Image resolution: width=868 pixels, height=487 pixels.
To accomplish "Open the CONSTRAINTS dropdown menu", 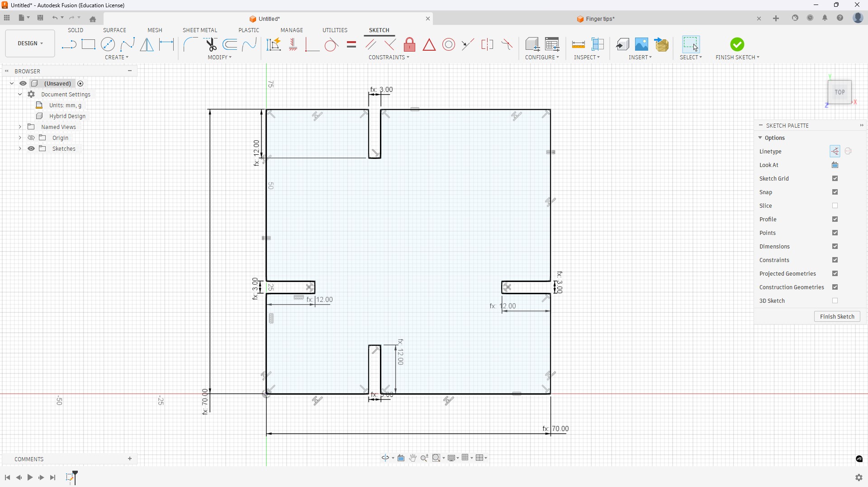I will pos(389,57).
